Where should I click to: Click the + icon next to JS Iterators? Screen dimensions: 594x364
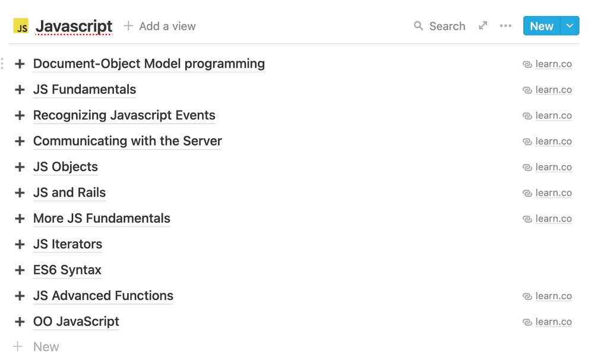tap(20, 244)
